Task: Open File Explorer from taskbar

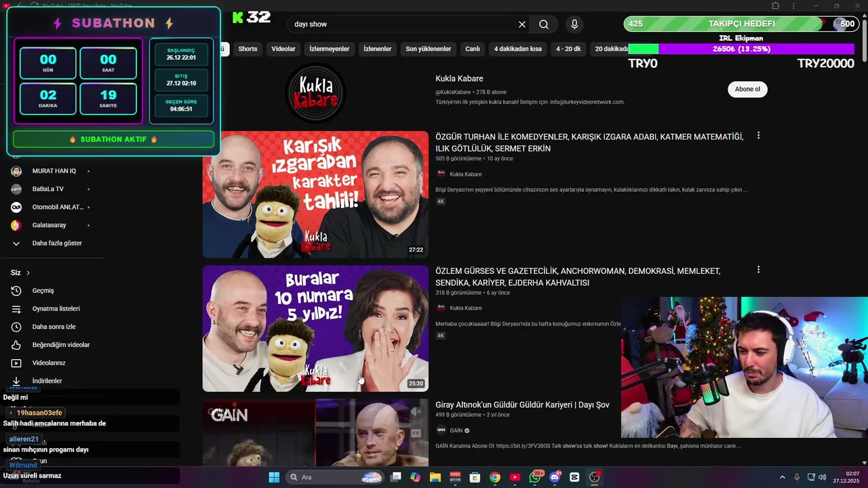Action: coord(435,477)
